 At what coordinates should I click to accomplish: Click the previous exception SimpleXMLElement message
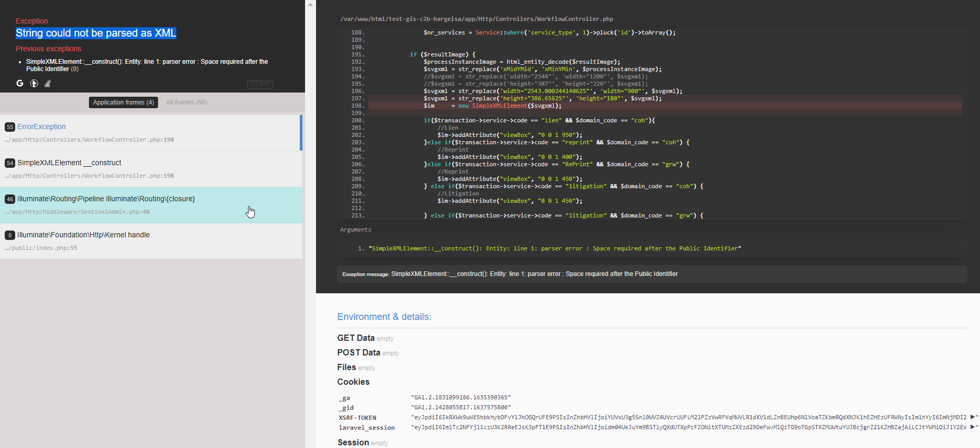147,65
